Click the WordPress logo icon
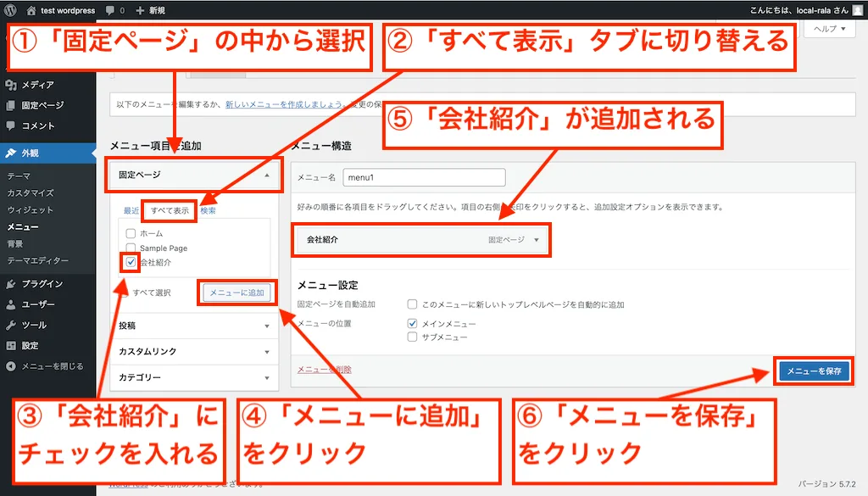The image size is (868, 496). coord(10,10)
